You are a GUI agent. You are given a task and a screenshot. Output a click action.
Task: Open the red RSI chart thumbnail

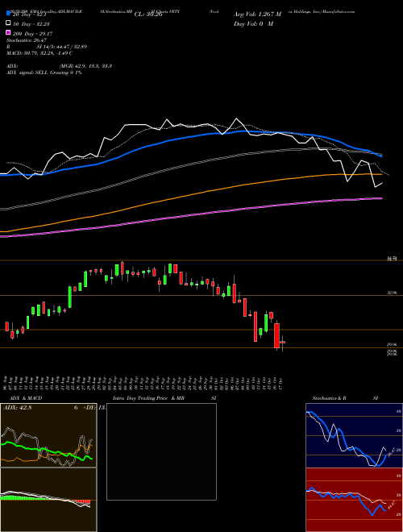[354, 500]
